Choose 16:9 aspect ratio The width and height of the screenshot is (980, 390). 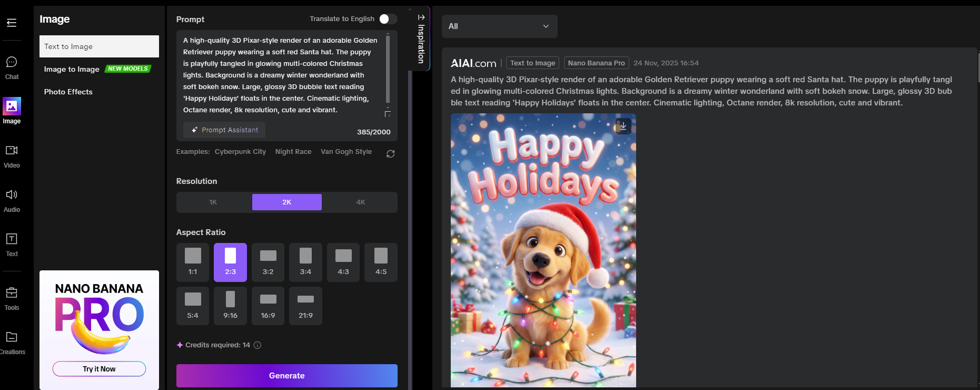click(x=268, y=306)
